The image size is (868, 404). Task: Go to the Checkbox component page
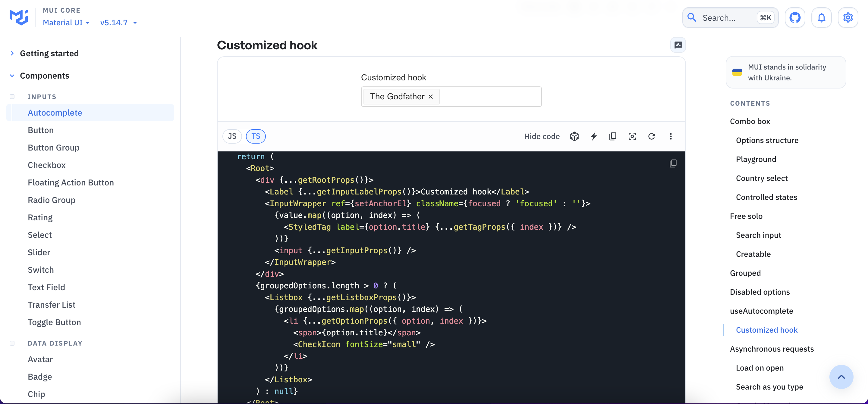[46, 165]
